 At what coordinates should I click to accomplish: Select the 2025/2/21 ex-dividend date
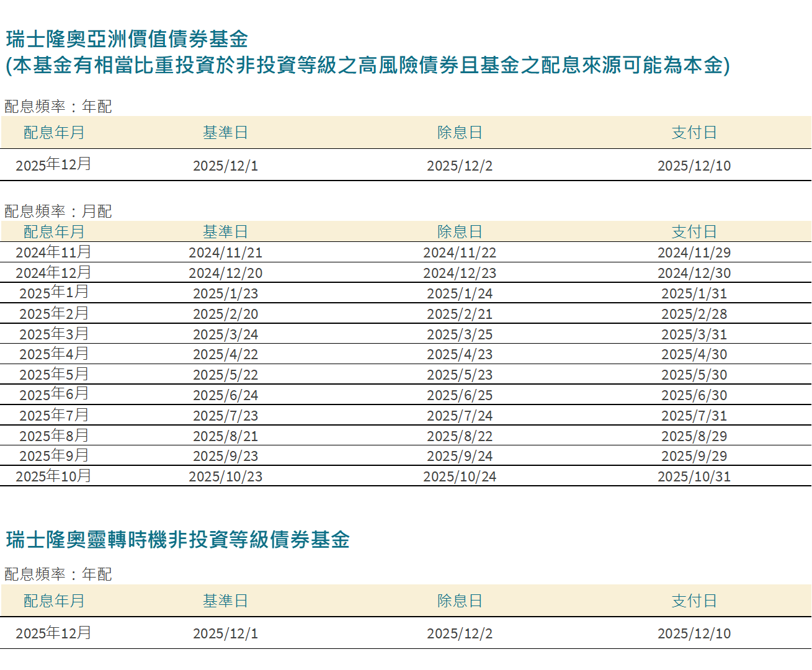coord(460,314)
